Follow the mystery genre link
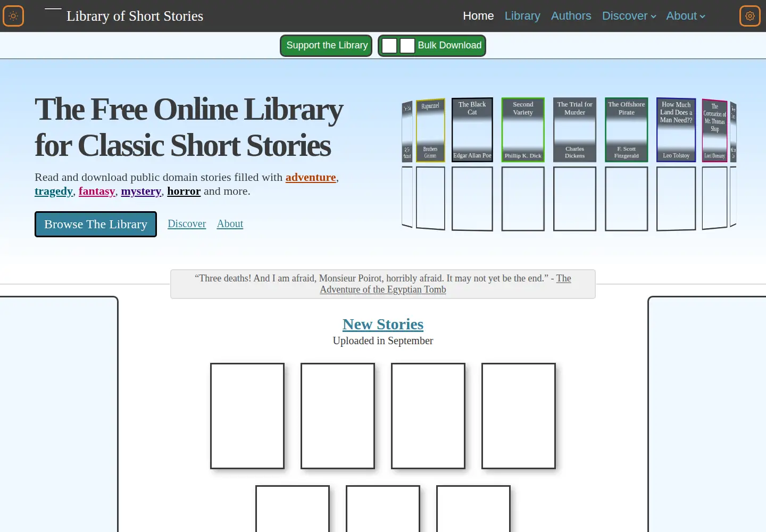This screenshot has height=532, width=766. [x=141, y=191]
